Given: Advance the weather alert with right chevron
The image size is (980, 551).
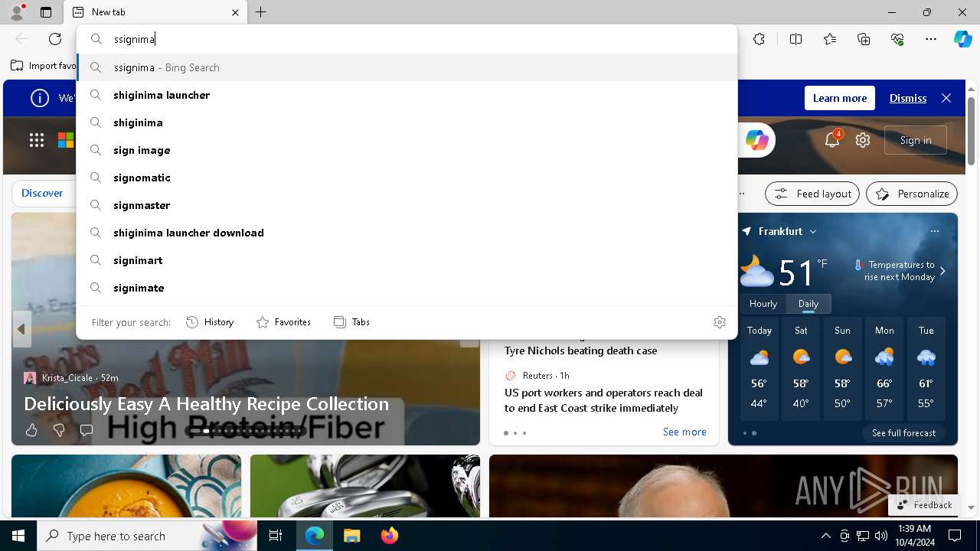Looking at the screenshot, I should point(942,271).
